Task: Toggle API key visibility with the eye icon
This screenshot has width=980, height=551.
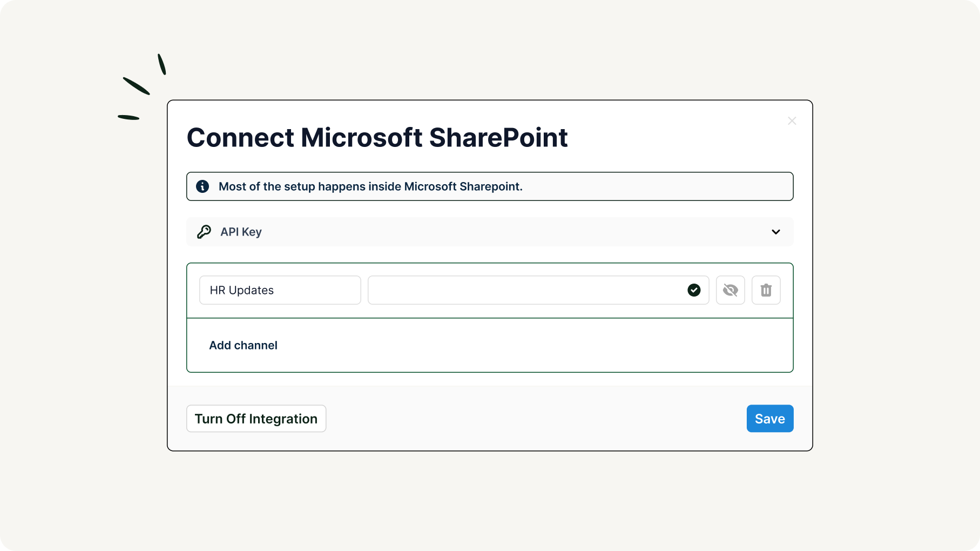Action: coord(731,290)
